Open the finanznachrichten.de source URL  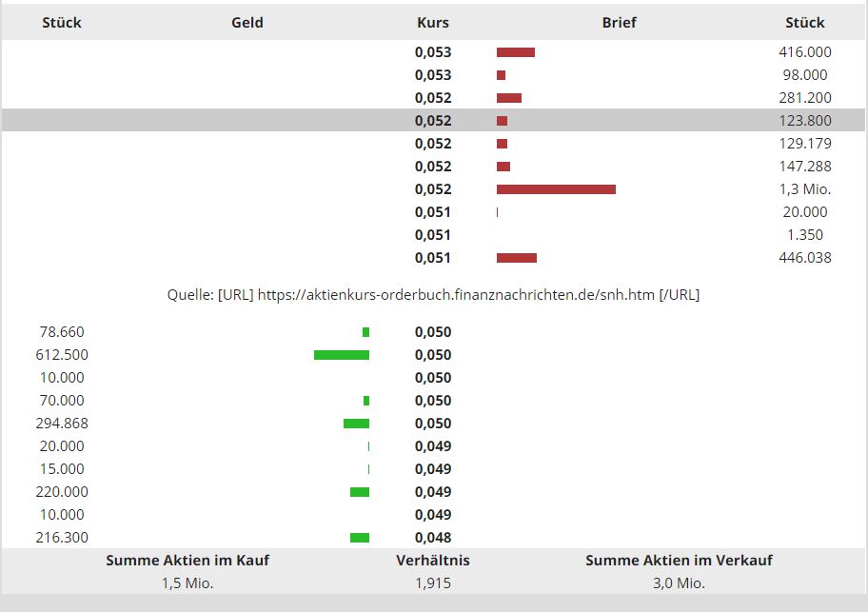[x=456, y=295]
